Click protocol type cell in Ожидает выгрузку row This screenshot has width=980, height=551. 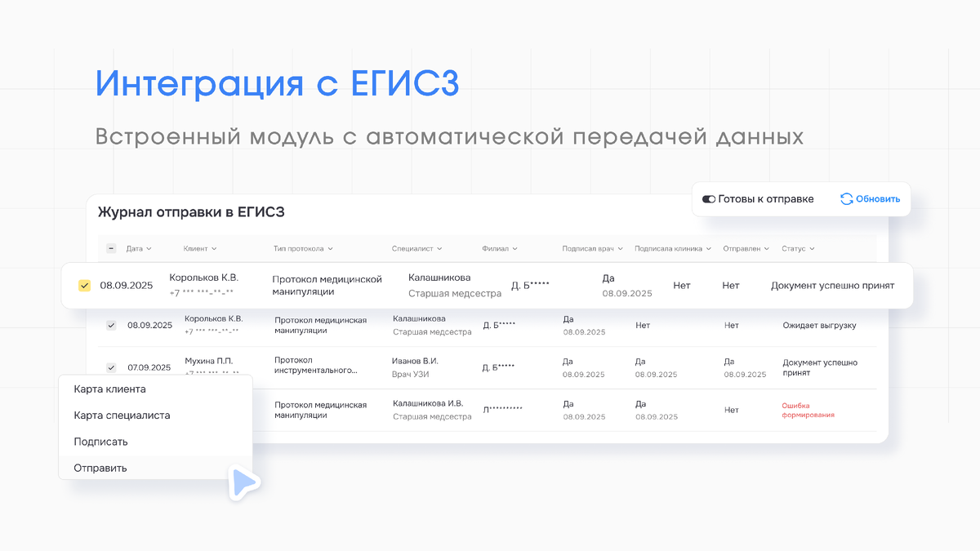320,325
